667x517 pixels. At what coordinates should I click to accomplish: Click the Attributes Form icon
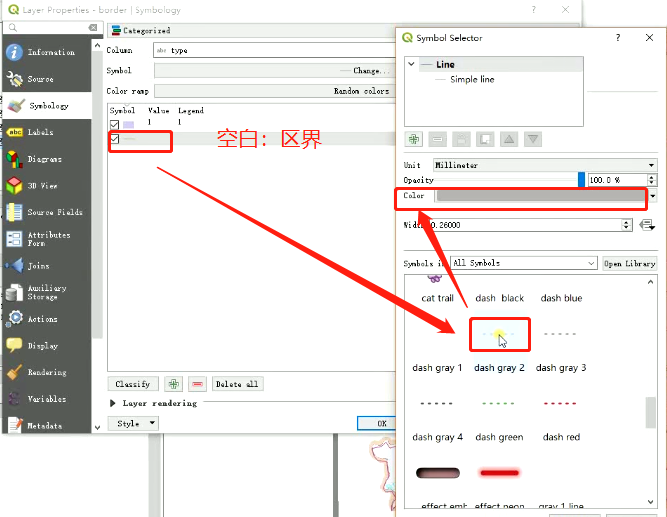14,239
